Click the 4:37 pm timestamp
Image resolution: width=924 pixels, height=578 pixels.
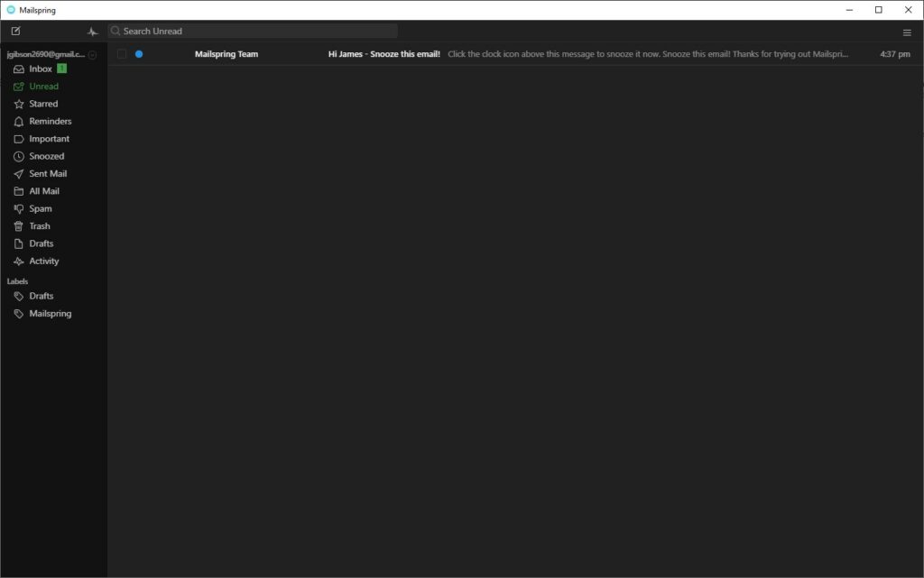pos(894,54)
